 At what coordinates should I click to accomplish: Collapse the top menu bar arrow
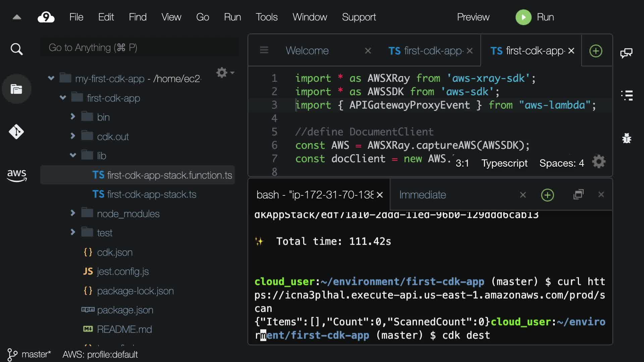pyautogui.click(x=17, y=17)
